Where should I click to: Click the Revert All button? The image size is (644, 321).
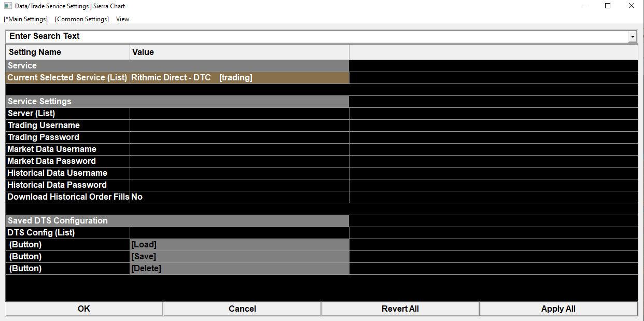coord(400,309)
